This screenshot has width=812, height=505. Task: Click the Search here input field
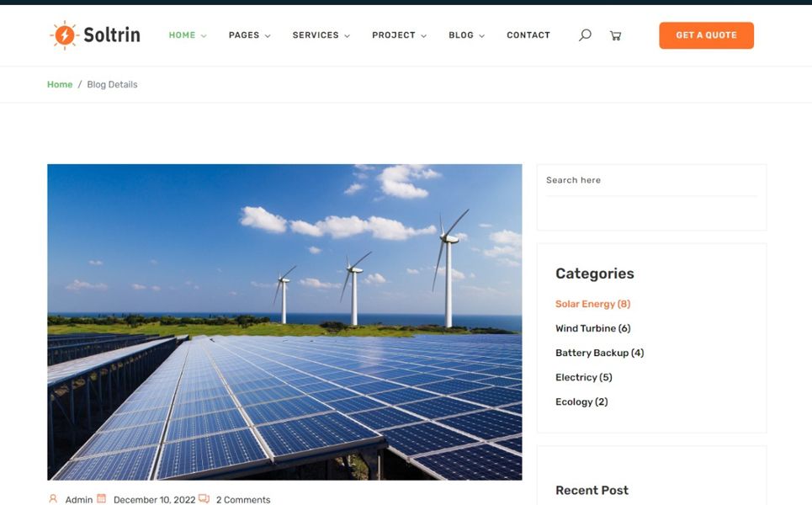[x=651, y=180]
